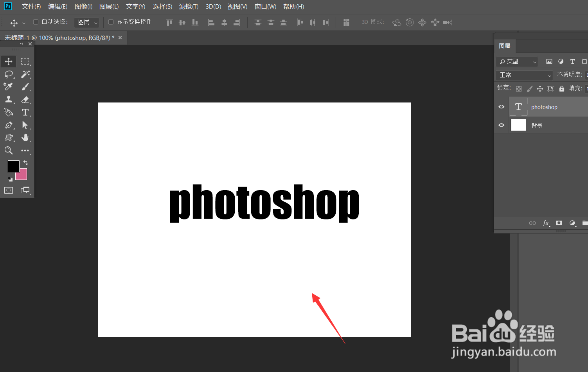
Task: Distribute left edges icon
Action: 300,23
